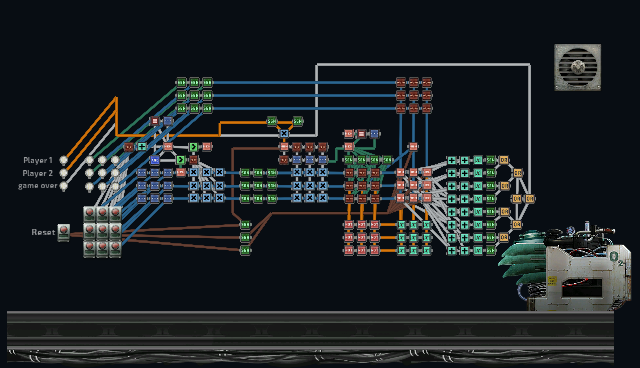Select rightmost OR component joined to gray loop wire
Screen dimensions: 640x368
[529, 199]
